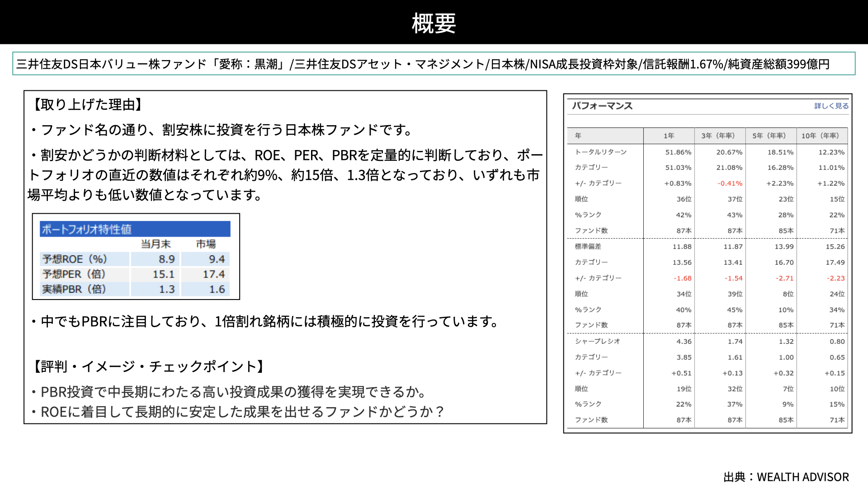Click the ポートフォリオ特性値 table header
Viewport: 868px width, 488px height.
pyautogui.click(x=135, y=229)
